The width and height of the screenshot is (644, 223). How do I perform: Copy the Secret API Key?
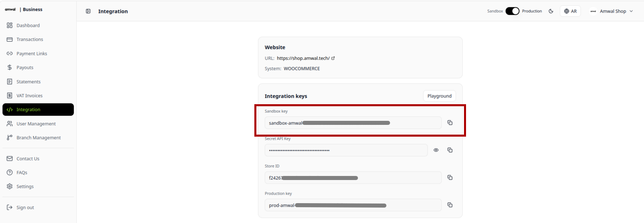450,150
